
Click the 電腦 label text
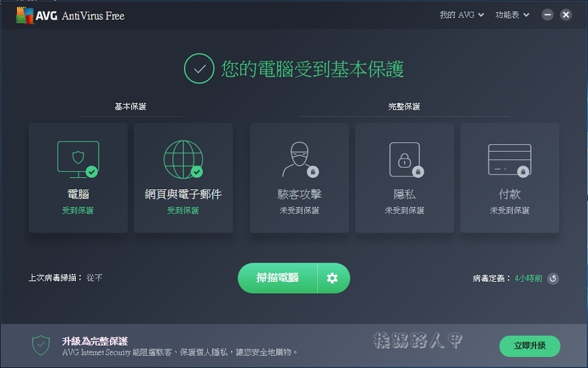78,194
